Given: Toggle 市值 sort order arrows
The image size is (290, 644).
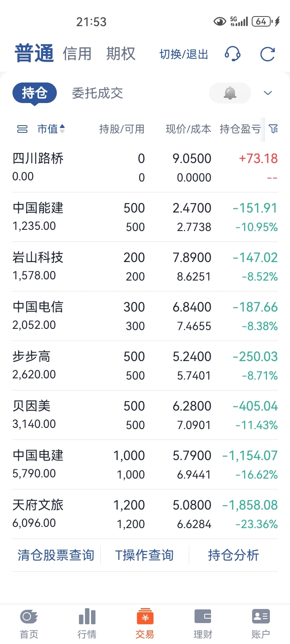Looking at the screenshot, I should 62,129.
